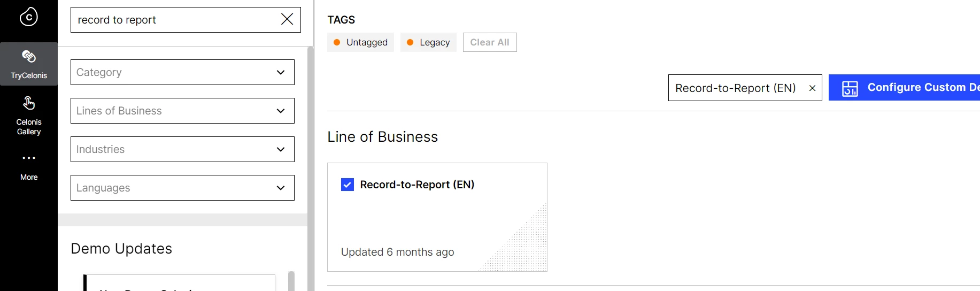The image size is (980, 291).
Task: Open the Languages dropdown
Action: [x=182, y=188]
